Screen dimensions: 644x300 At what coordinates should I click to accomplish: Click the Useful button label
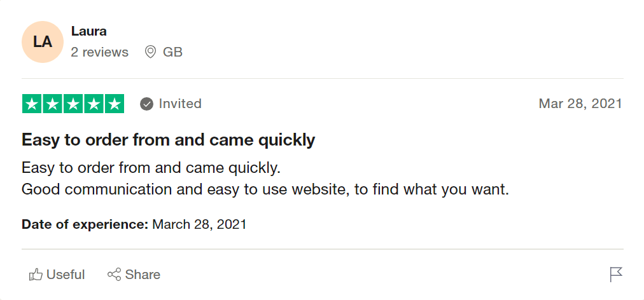click(x=66, y=275)
